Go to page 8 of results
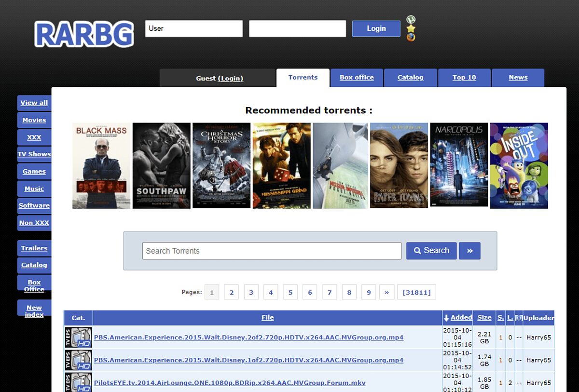579x392 pixels. coord(349,292)
